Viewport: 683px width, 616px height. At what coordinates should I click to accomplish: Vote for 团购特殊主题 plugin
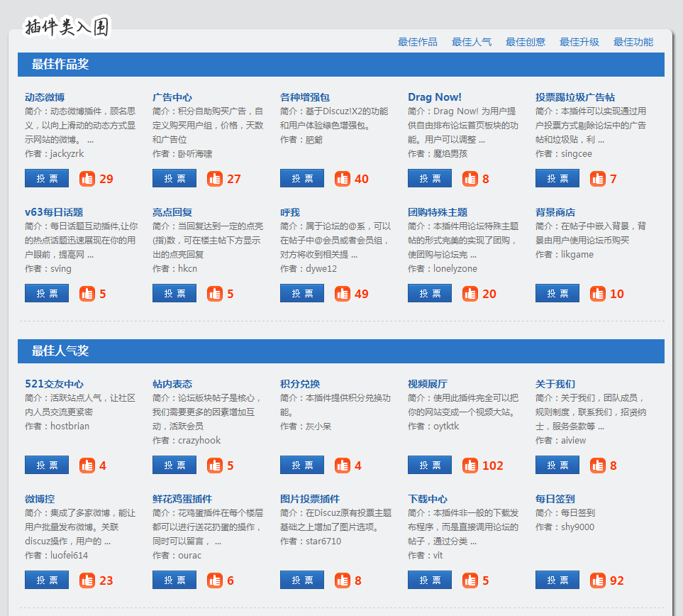(x=430, y=293)
